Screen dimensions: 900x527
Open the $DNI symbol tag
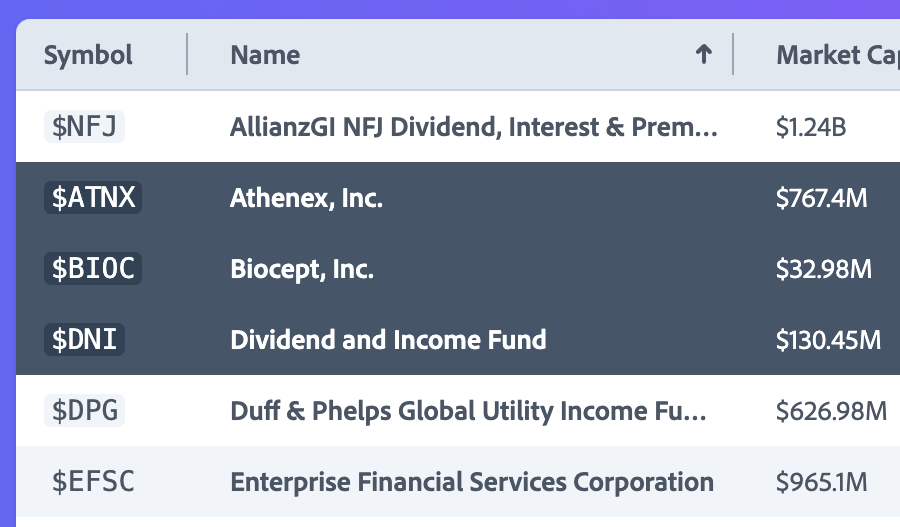(x=84, y=340)
